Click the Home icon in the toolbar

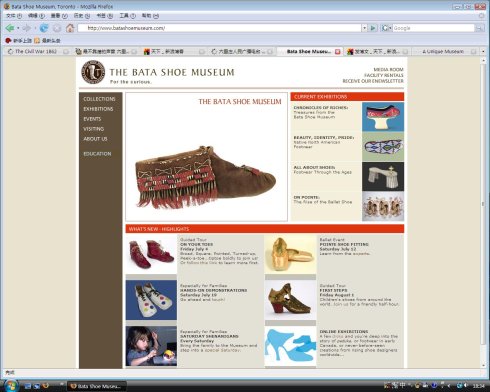70,28
